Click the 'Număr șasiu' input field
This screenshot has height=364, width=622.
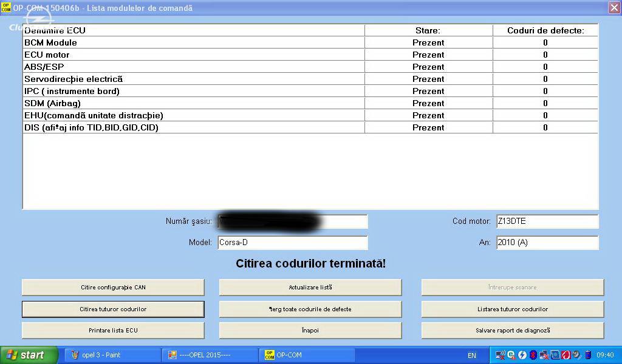[x=293, y=221]
